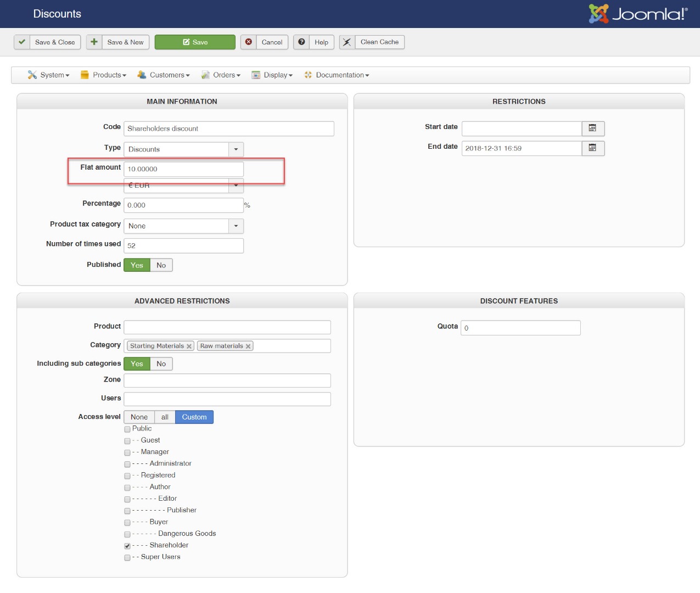The image size is (700, 593).
Task: Click the Display menu icon
Action: [x=256, y=75]
